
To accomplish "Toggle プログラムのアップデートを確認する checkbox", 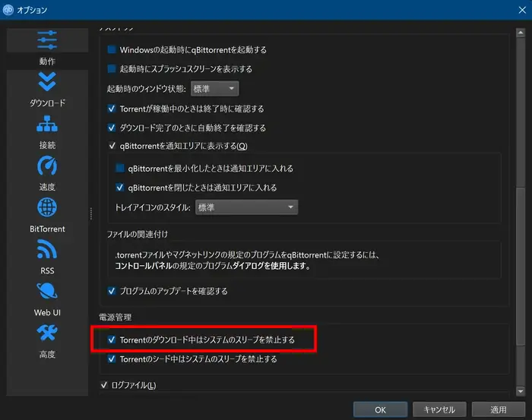I will [111, 291].
